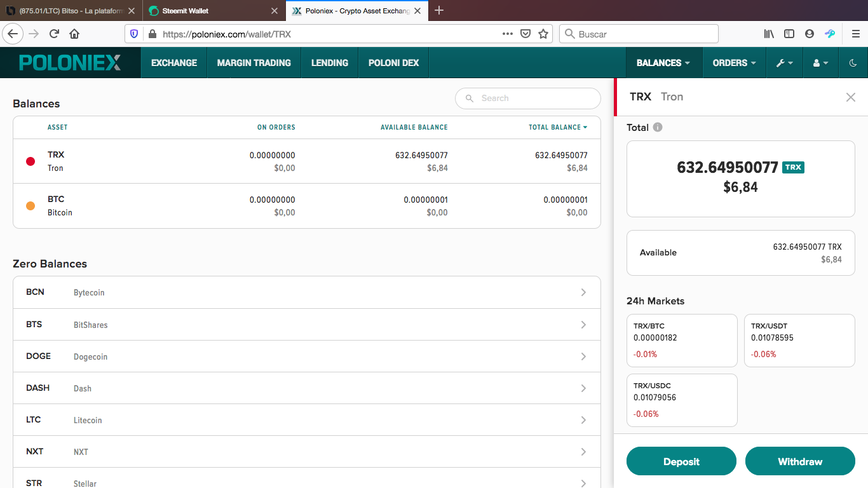Viewport: 868px width, 488px height.
Task: Select the TRX Tron balance row
Action: point(307,161)
